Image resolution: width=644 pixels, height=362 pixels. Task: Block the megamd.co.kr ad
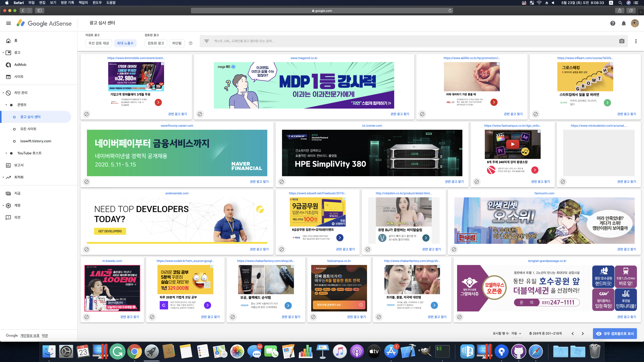point(200,114)
